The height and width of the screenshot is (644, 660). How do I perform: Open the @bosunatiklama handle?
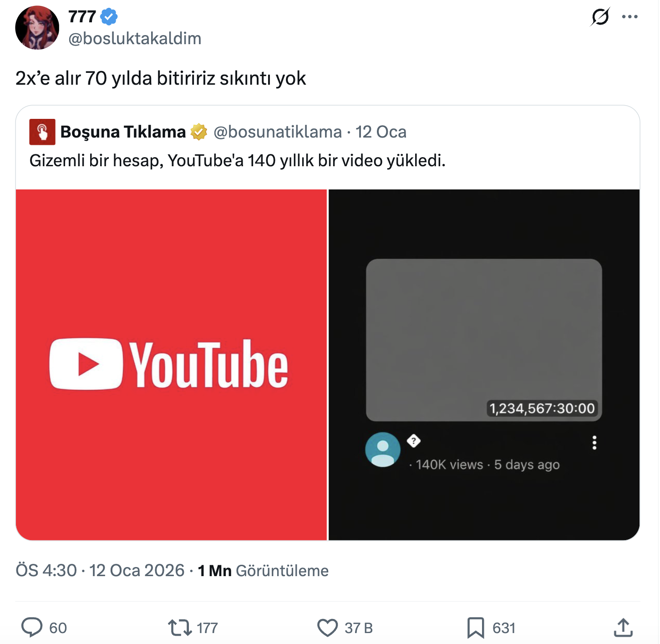tap(278, 132)
